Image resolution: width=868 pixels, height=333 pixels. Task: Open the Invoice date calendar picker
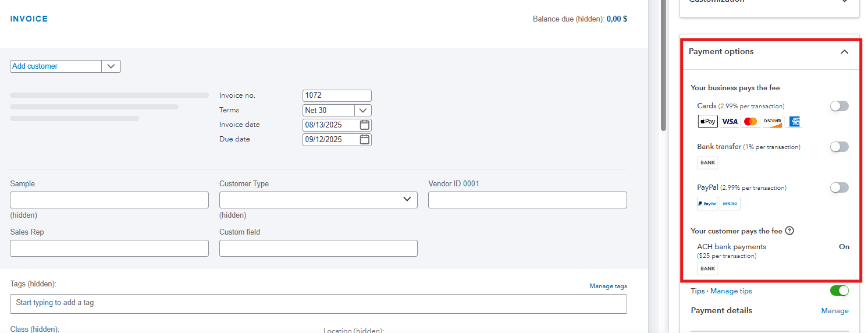[x=365, y=125]
